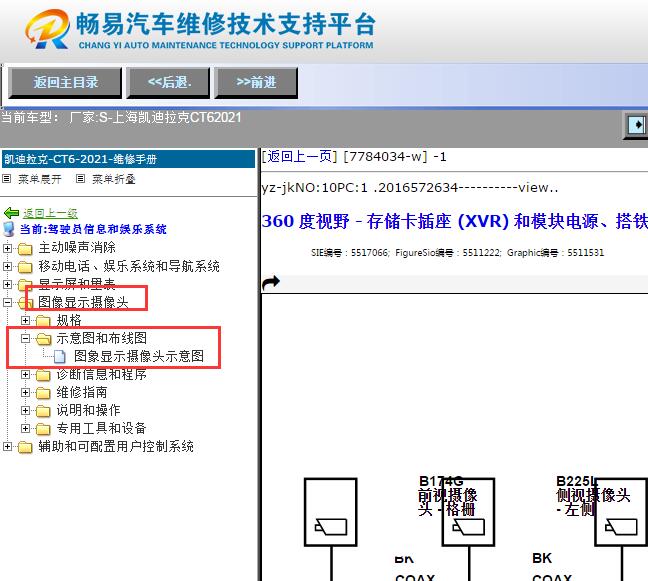The width and height of the screenshot is (648, 581).
Task: Select 诊断信息和程序 tree item
Action: point(102,374)
